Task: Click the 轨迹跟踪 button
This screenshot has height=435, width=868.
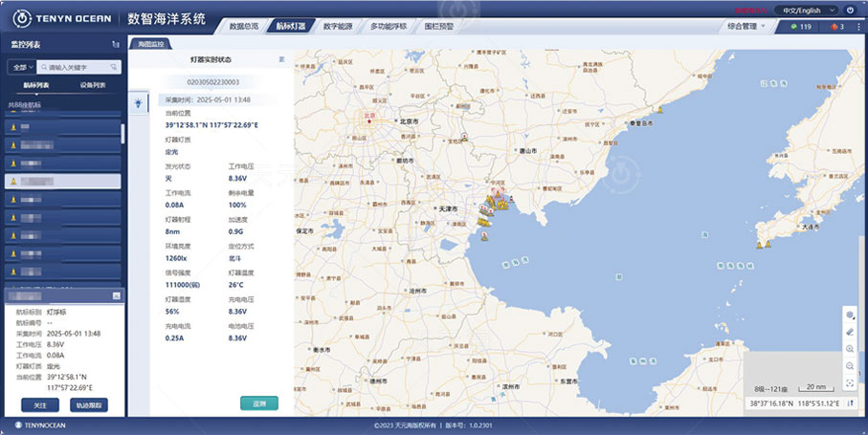Action: pyautogui.click(x=90, y=405)
